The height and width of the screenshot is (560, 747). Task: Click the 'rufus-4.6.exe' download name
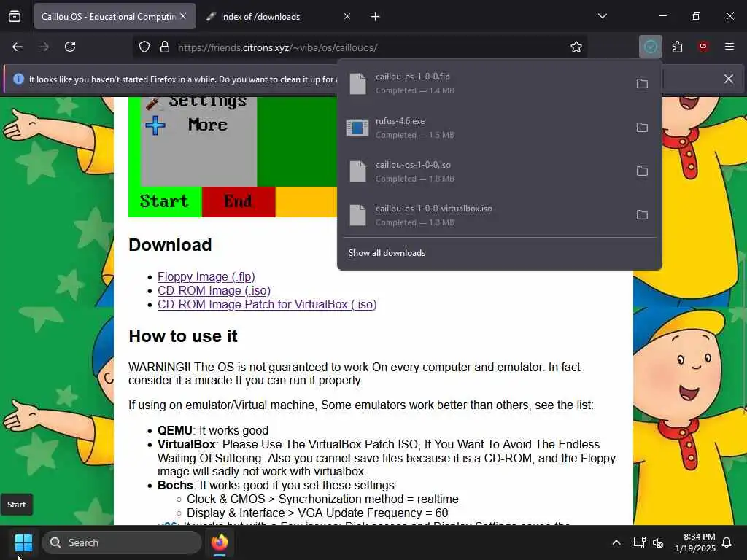[x=400, y=121]
